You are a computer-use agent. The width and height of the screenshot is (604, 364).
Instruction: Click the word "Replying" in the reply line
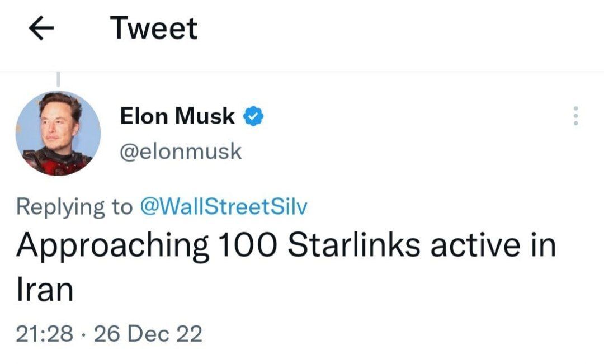(x=60, y=208)
